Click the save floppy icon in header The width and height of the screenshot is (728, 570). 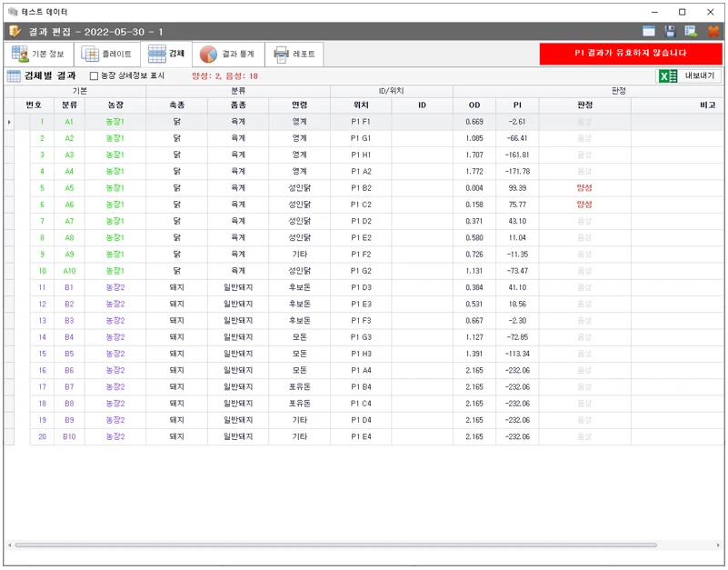[x=670, y=32]
